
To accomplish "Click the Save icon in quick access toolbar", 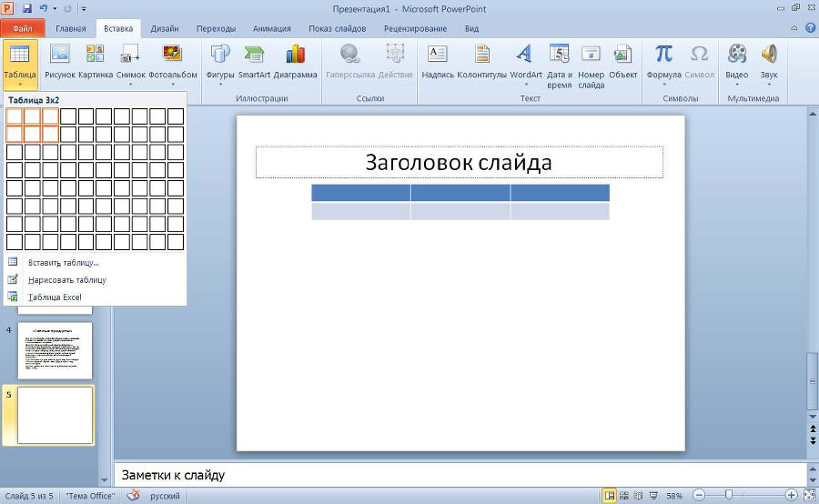I will 26,8.
